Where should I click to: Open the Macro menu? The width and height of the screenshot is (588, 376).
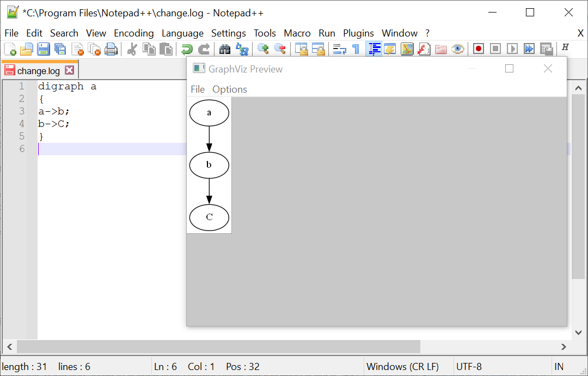pos(297,33)
